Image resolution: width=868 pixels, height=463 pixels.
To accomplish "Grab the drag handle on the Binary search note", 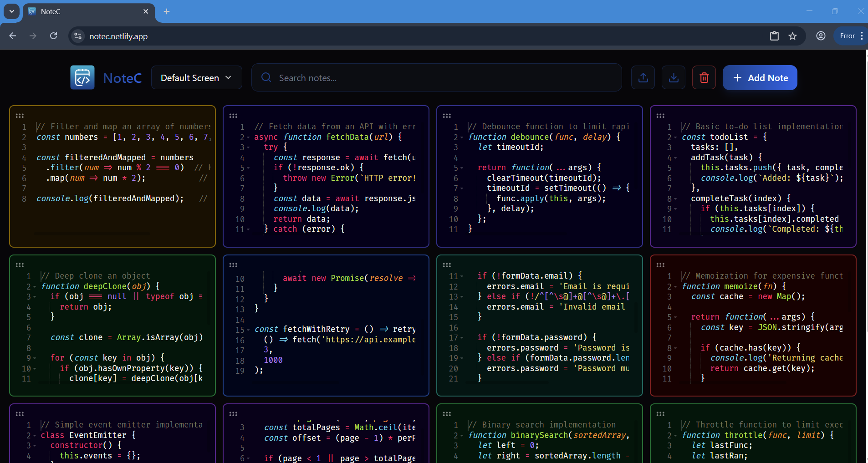I will click(x=447, y=414).
